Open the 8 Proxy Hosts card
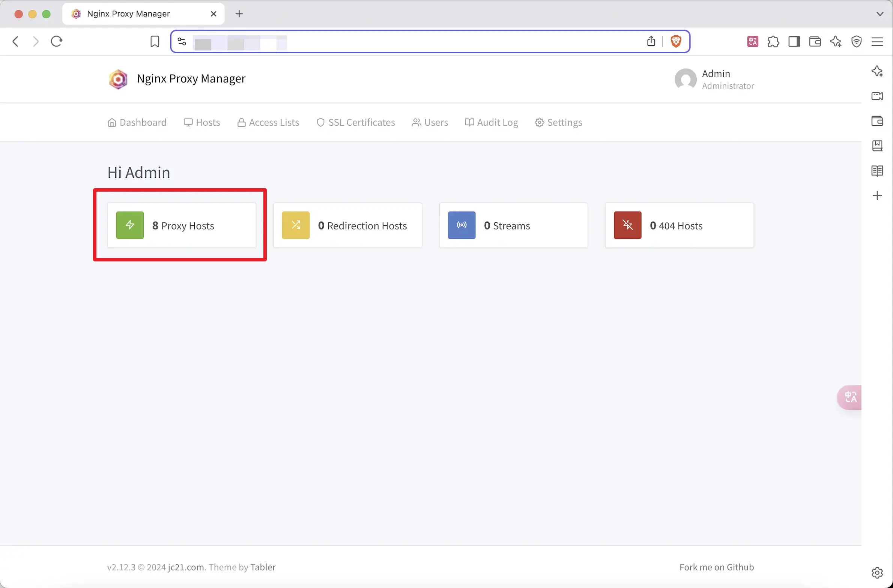Viewport: 893px width, 588px height. (182, 225)
